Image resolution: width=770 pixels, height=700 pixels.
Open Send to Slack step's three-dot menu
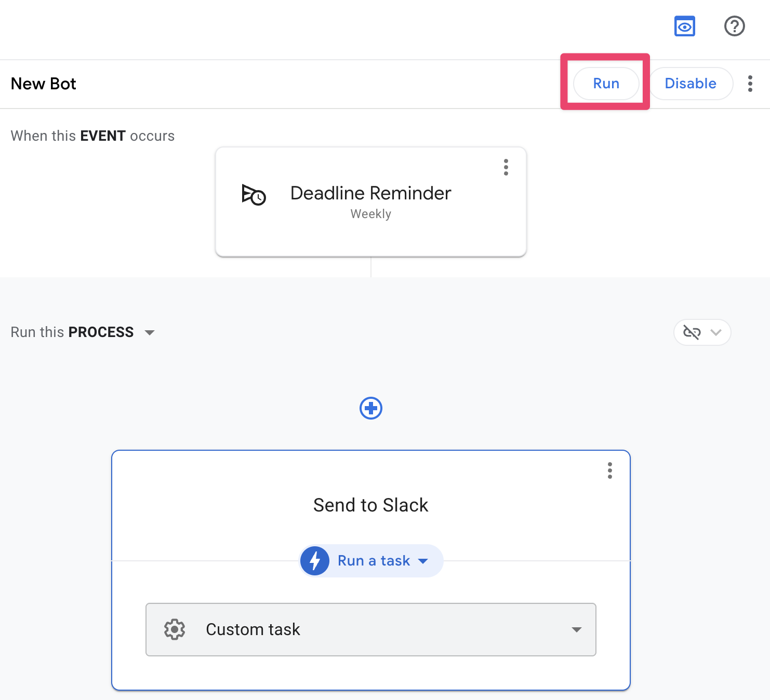tap(609, 470)
